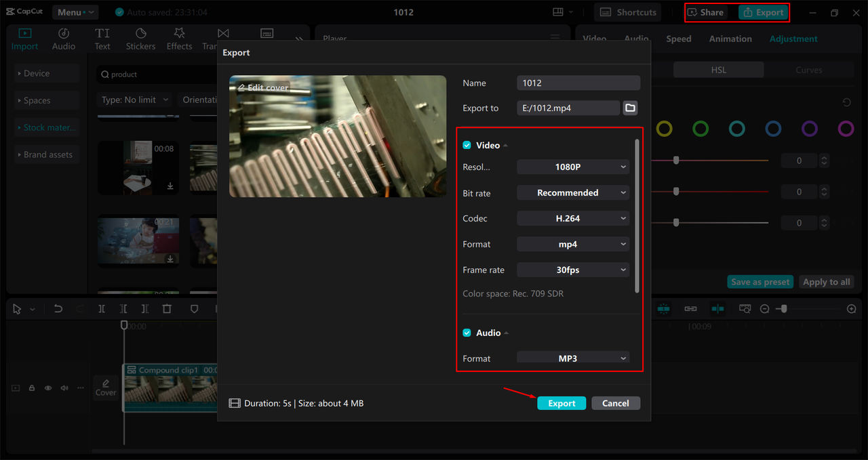Open the Speed tab in right panel
Viewport: 868px width, 460px height.
tap(679, 39)
